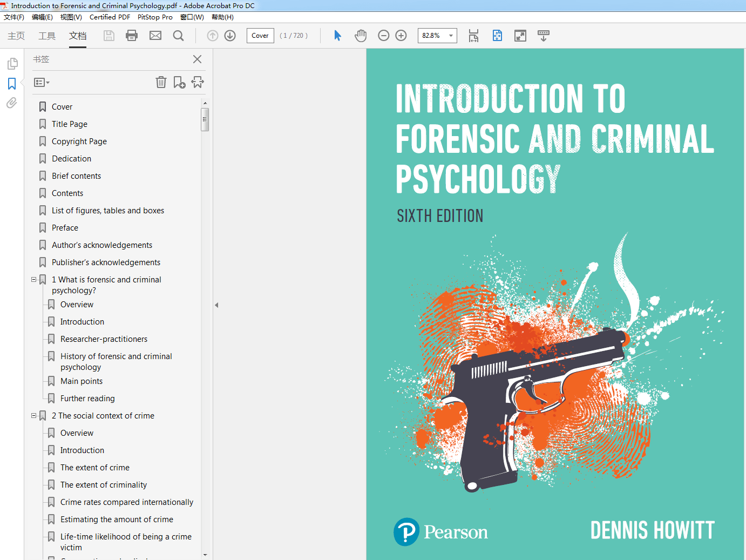Select the Hand tool in the toolbar

point(361,35)
